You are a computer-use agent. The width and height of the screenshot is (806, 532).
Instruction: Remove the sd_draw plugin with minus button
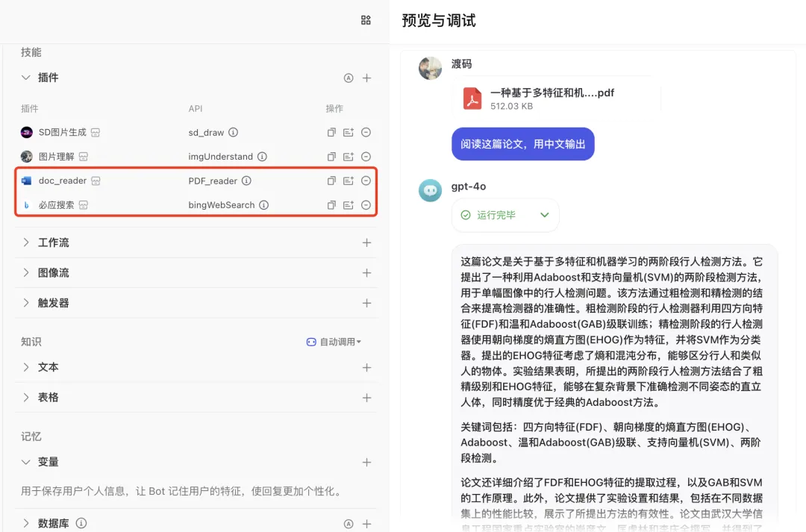click(366, 132)
